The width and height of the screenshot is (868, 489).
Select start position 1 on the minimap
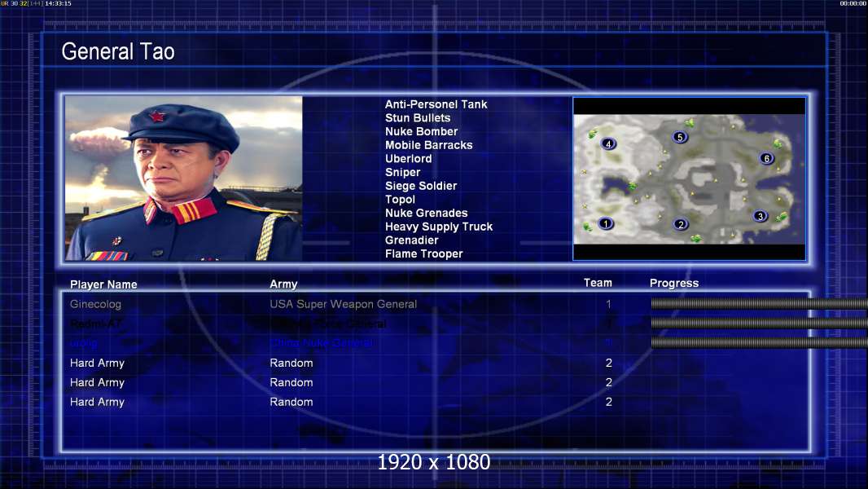point(606,224)
